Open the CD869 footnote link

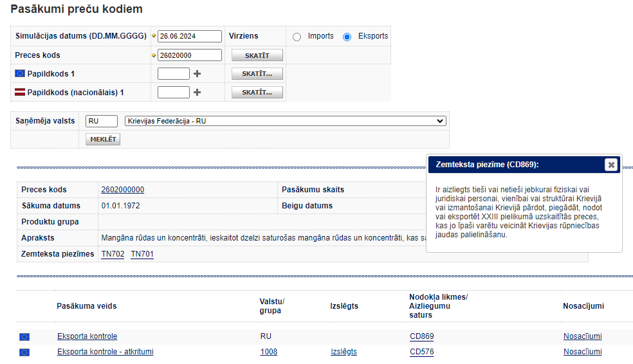[422, 336]
